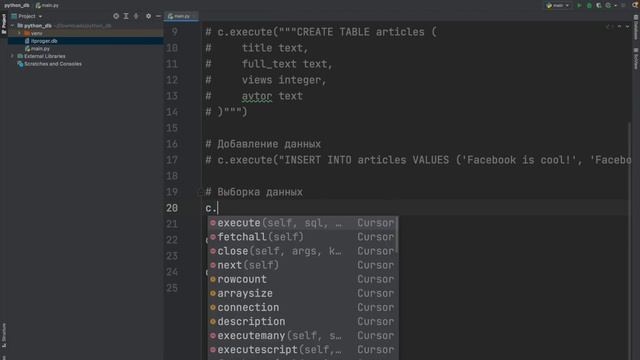Choose executemany from the autocomplete list
The image size is (640, 360).
pyautogui.click(x=302, y=336)
